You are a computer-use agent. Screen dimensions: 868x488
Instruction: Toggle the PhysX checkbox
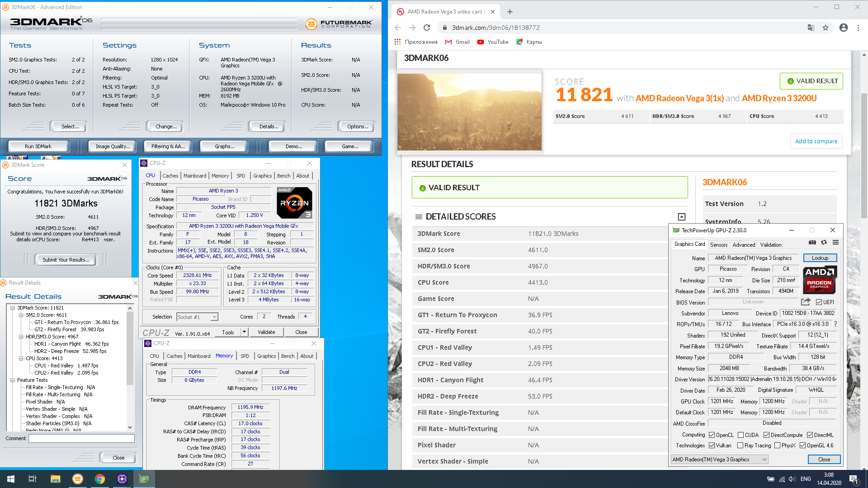777,446
